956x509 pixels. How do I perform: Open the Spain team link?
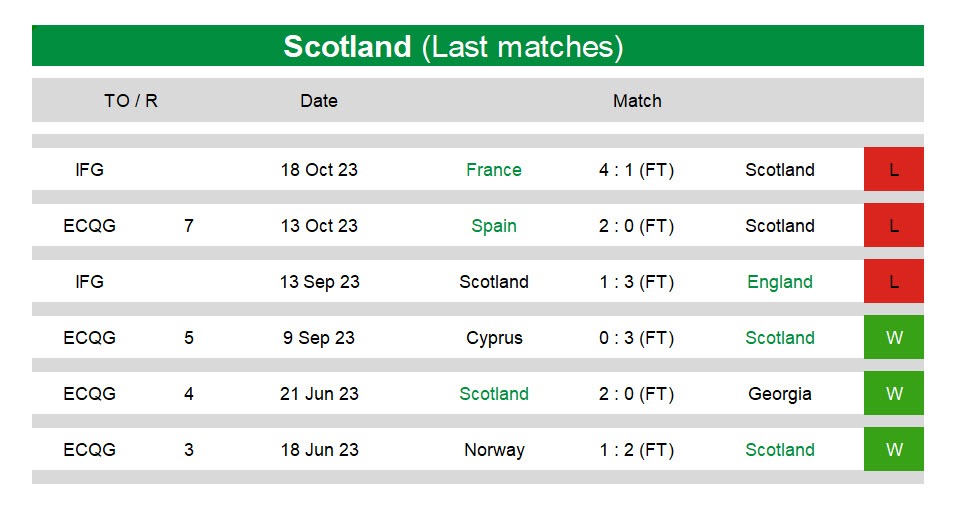point(494,226)
